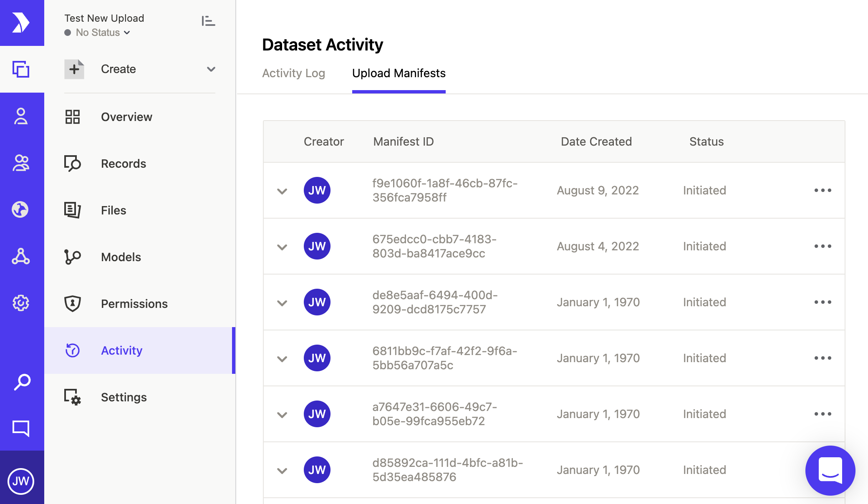Open search with magnifier rail icon
This screenshot has width=868, height=504.
pyautogui.click(x=22, y=382)
